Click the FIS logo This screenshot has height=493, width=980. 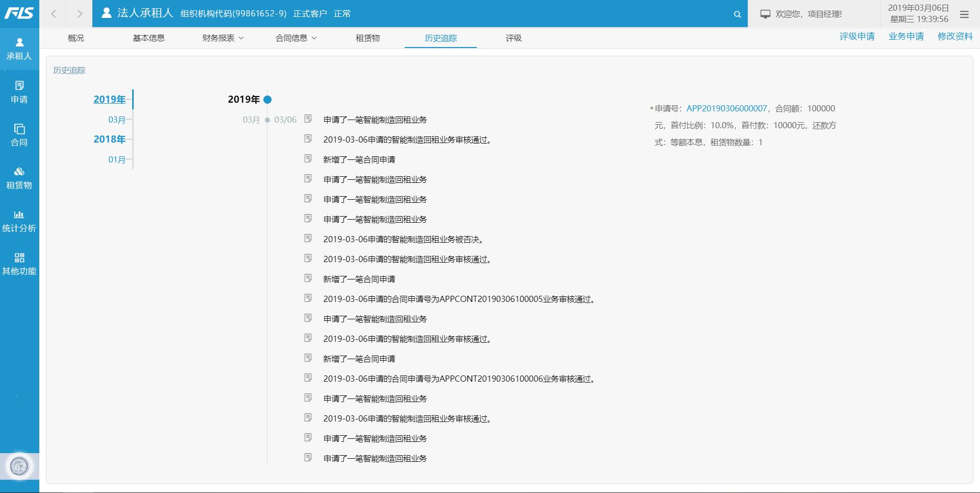tap(19, 13)
